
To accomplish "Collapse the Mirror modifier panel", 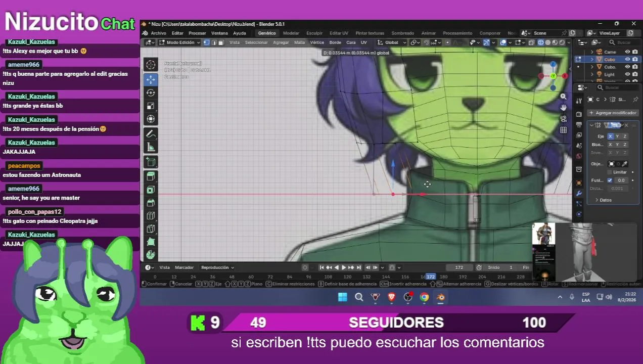I will 591,125.
